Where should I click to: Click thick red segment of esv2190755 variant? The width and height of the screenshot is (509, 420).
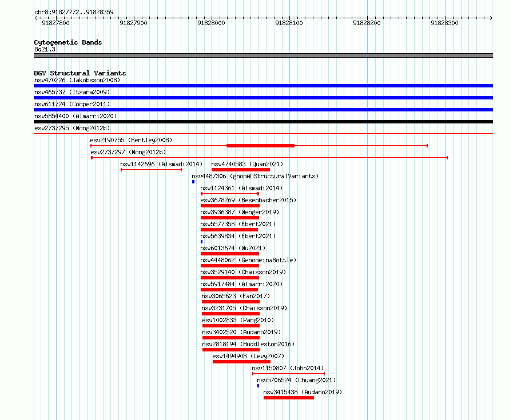(260, 146)
